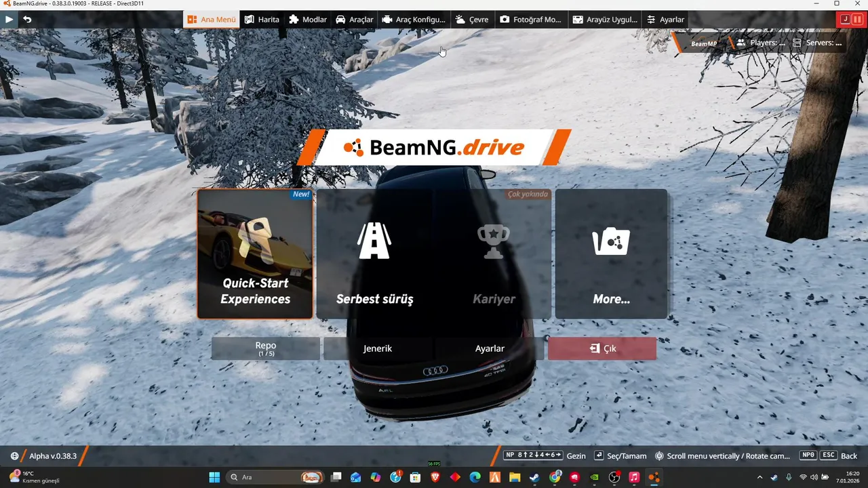
Task: Open Microsoft Edge from the taskbar
Action: click(475, 477)
